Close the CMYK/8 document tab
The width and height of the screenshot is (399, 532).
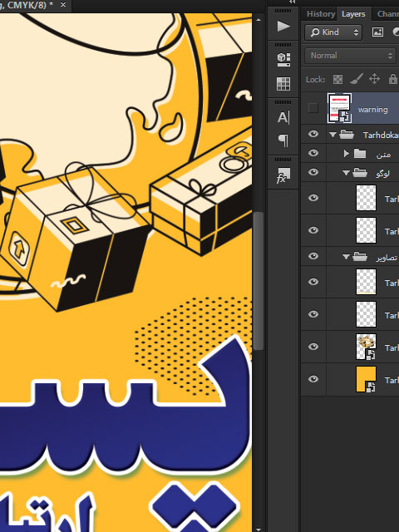63,5
